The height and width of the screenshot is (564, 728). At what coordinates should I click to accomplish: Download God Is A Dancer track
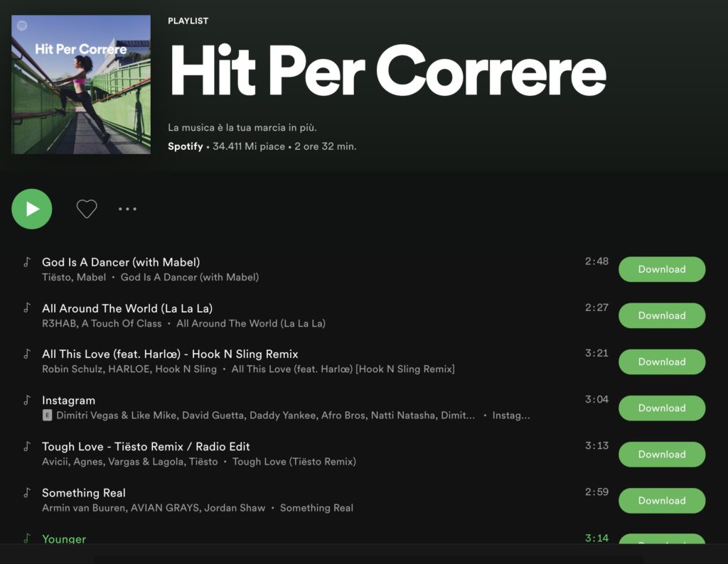tap(661, 269)
